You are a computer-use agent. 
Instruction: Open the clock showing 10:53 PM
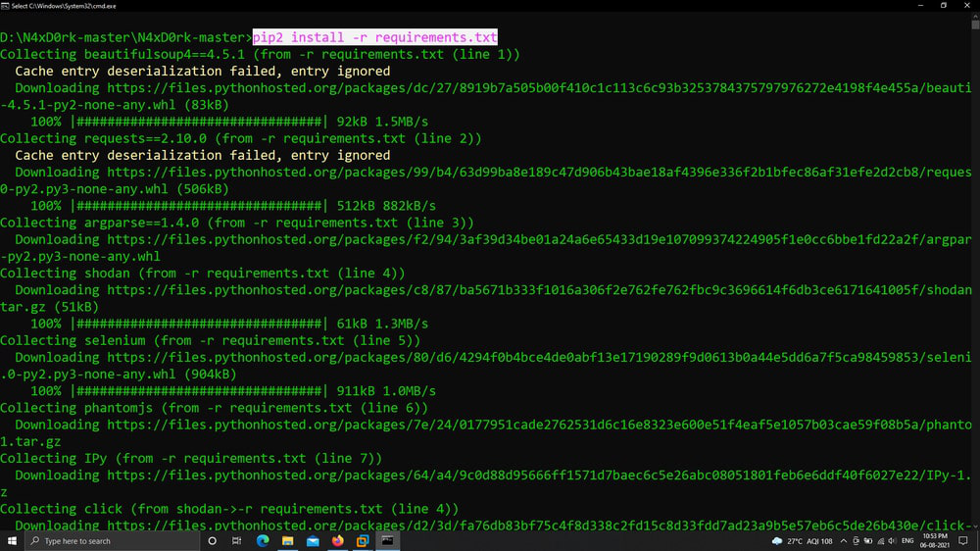(934, 541)
